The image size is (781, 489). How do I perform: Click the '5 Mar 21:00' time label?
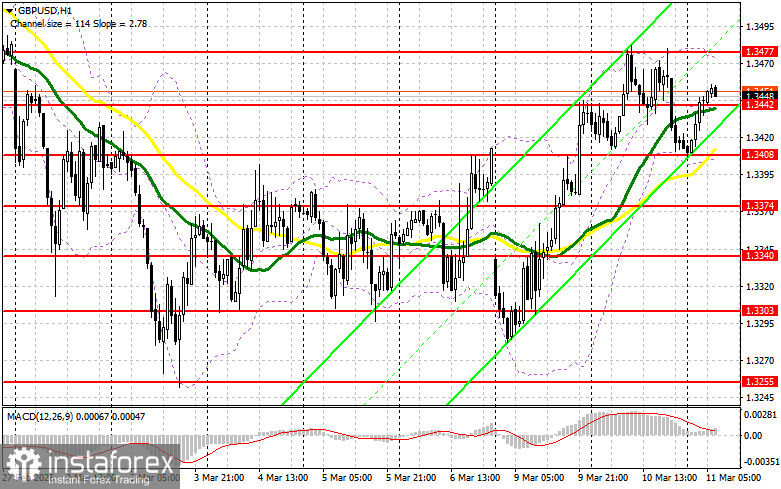tap(411, 478)
